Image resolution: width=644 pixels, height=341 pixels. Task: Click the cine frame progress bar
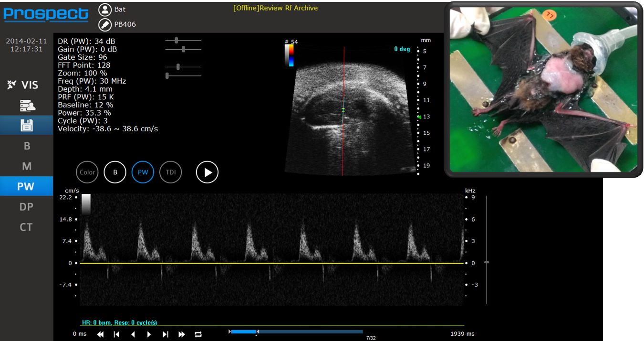[x=296, y=331]
